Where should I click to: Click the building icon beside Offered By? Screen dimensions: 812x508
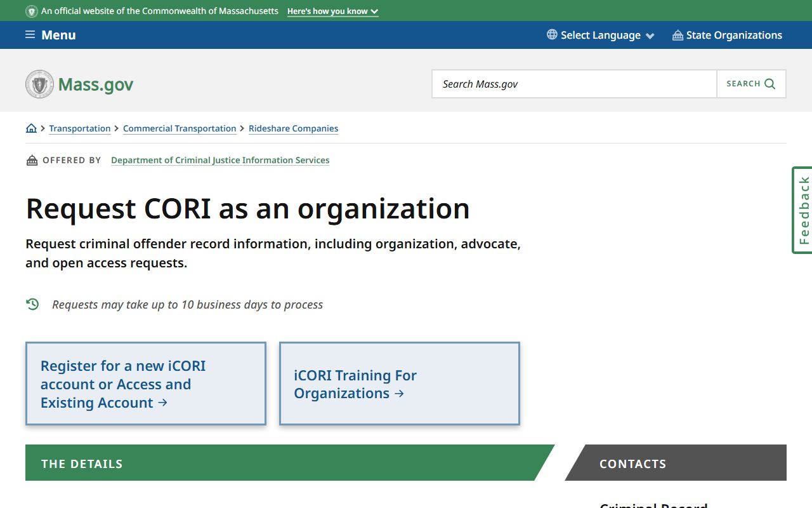click(x=32, y=160)
